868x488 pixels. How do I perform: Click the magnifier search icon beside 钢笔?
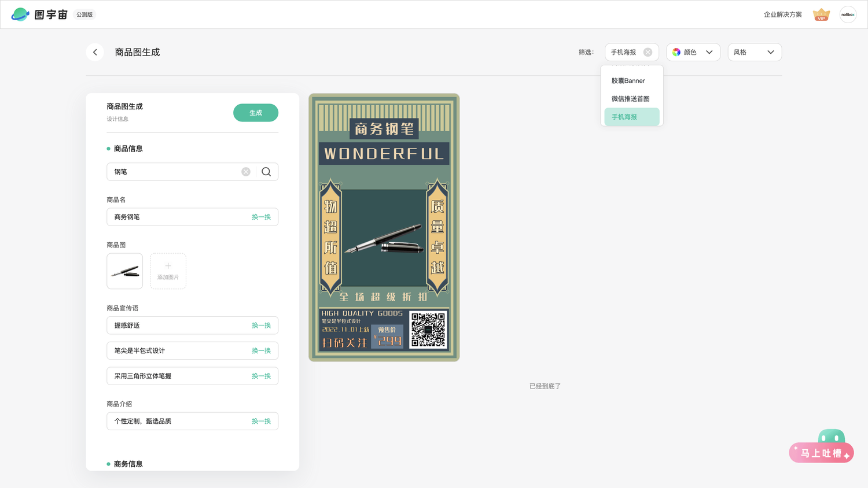click(266, 172)
